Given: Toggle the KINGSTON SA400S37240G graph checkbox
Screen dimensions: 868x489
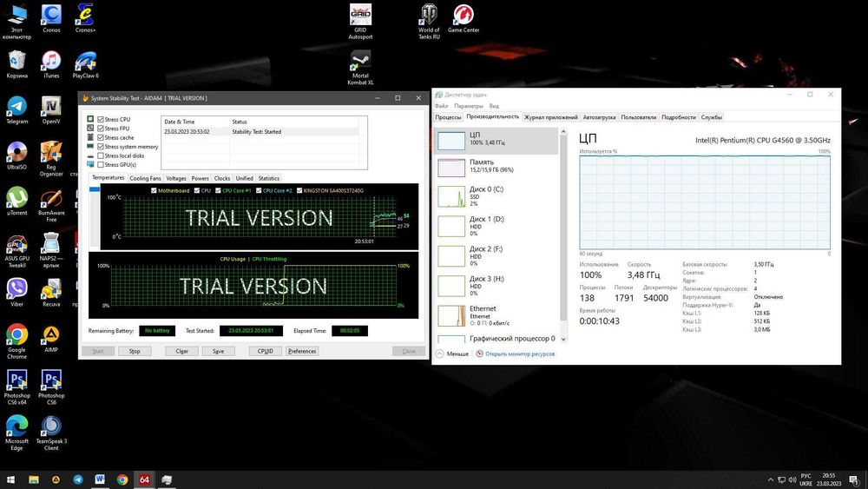Looking at the screenshot, I should 299,190.
